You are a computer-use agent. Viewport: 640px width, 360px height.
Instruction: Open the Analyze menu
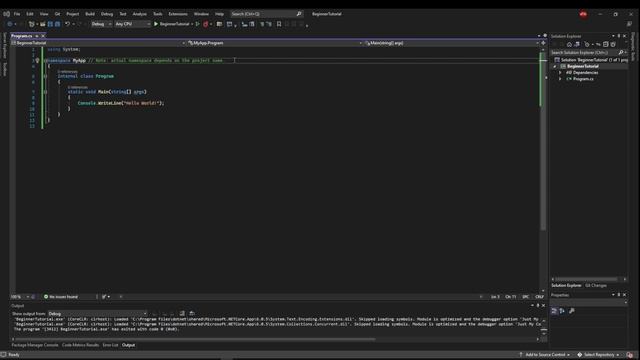(x=139, y=14)
